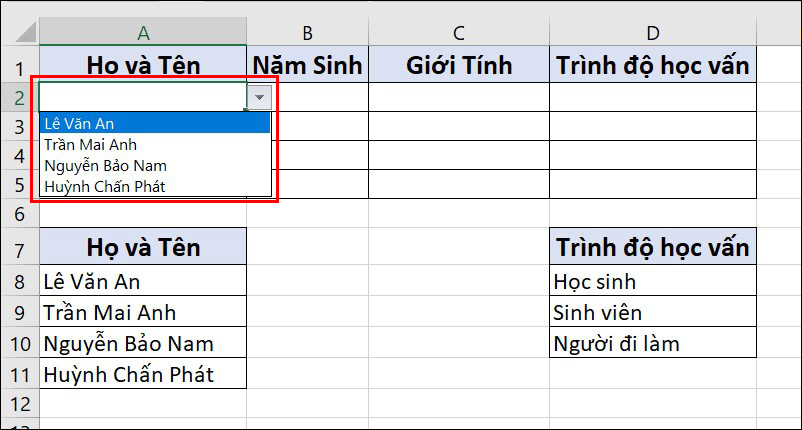Click Trình độ học vấn cell in row 1
This screenshot has height=430, width=802.
(653, 64)
